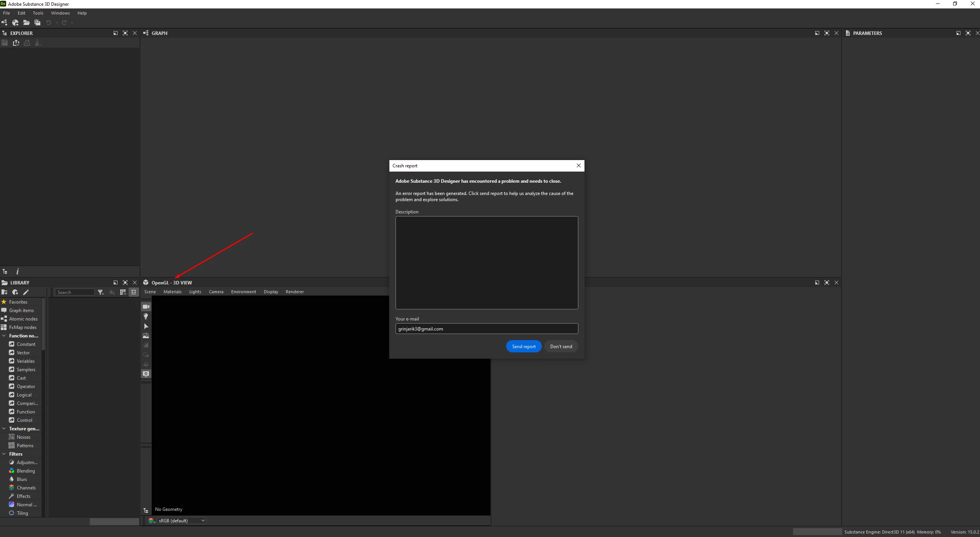The height and width of the screenshot is (537, 980).
Task: Collapse the Function nodes category
Action: click(x=4, y=336)
